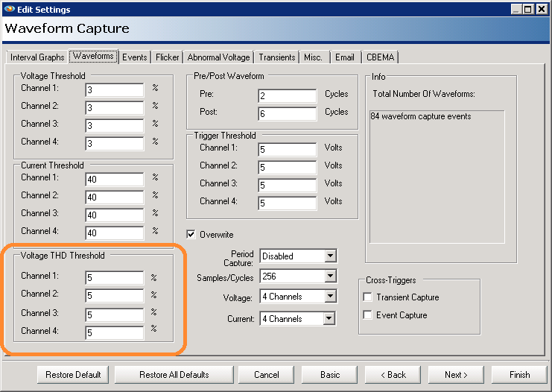Edit Current Threshold Channel 1 field
The width and height of the screenshot is (552, 392).
[115, 180]
